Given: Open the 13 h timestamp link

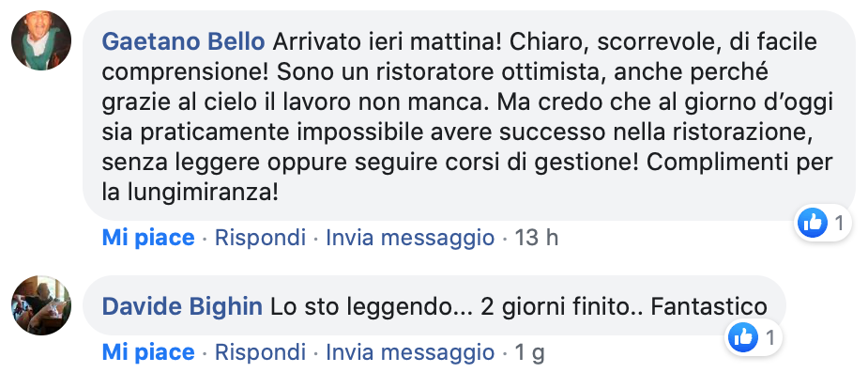Looking at the screenshot, I should pos(537,238).
